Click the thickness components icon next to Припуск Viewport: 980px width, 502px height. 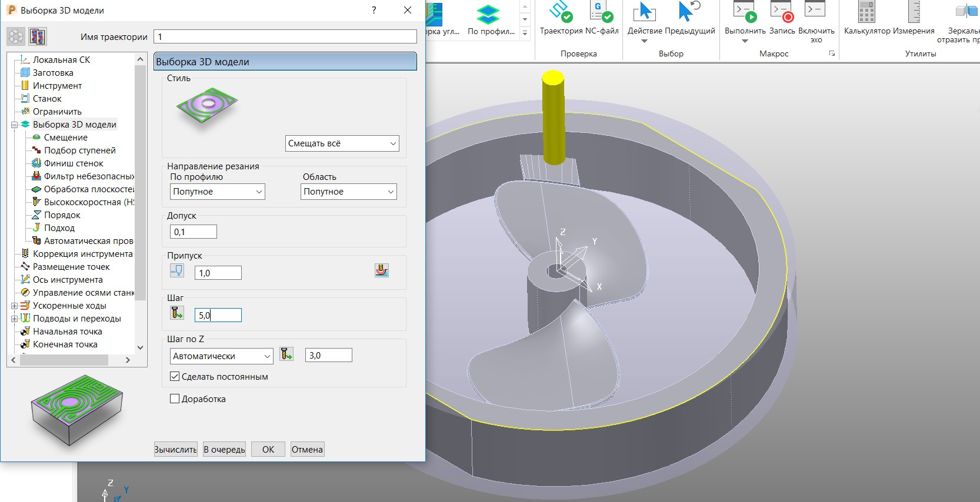tap(177, 270)
